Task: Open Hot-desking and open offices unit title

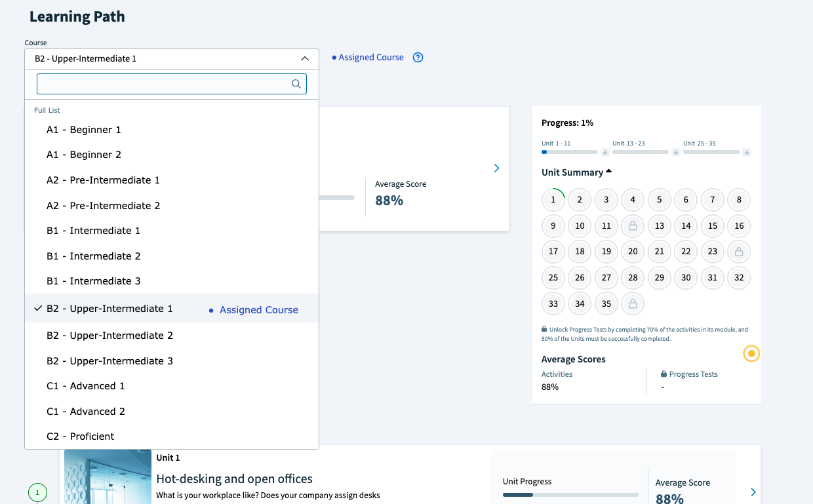Action: point(235,479)
